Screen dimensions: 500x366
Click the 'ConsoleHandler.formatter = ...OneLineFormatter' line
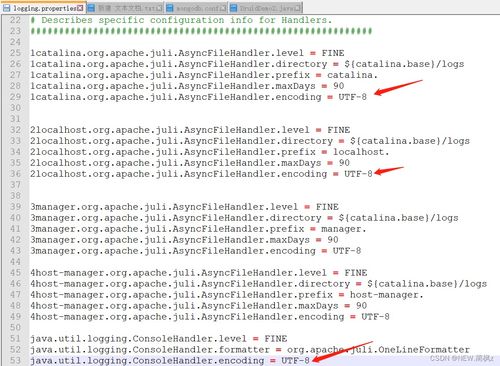coord(250,350)
